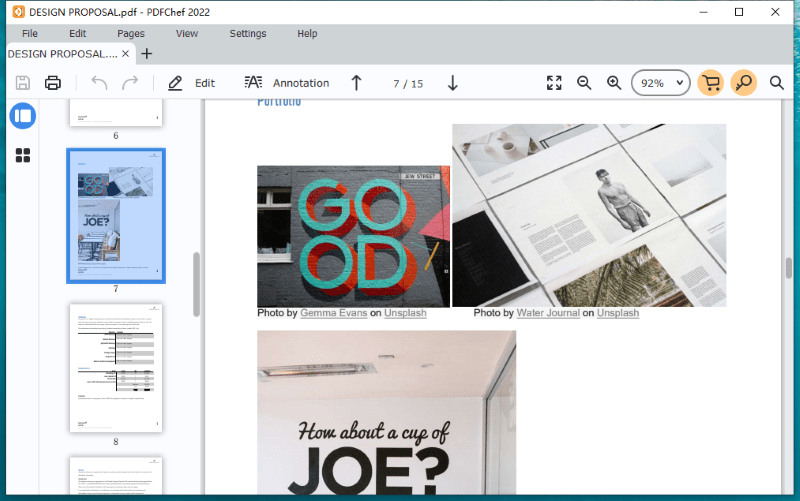Screen dimensions: 800x501
Task: Click the Save disk icon
Action: 22,83
